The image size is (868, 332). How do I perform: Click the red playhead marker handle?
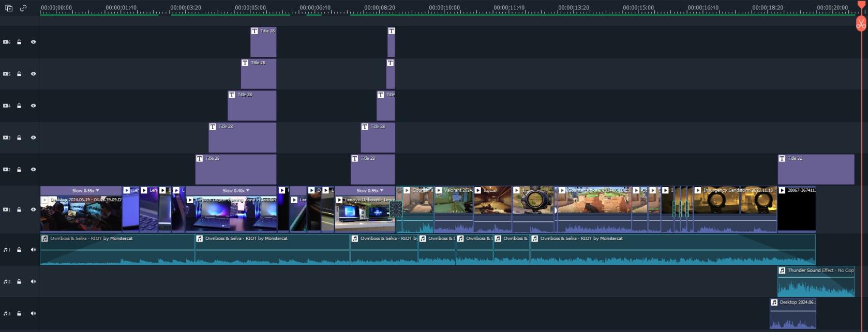(x=861, y=5)
